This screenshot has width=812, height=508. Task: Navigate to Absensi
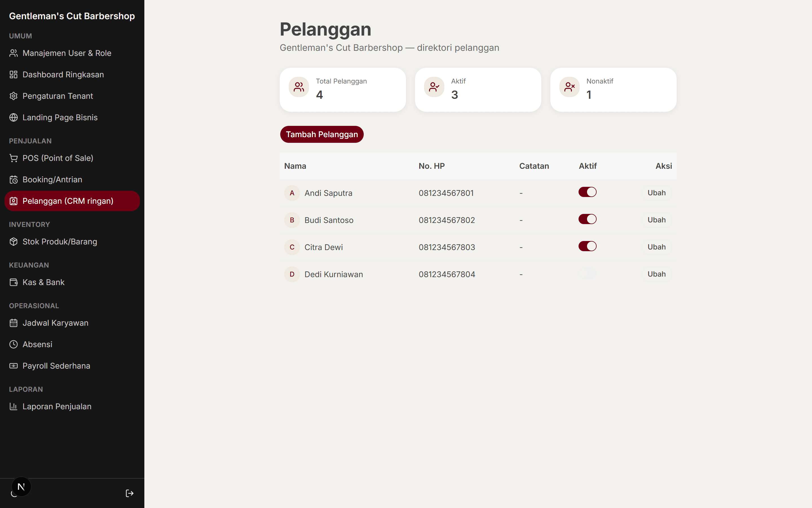tap(72, 344)
